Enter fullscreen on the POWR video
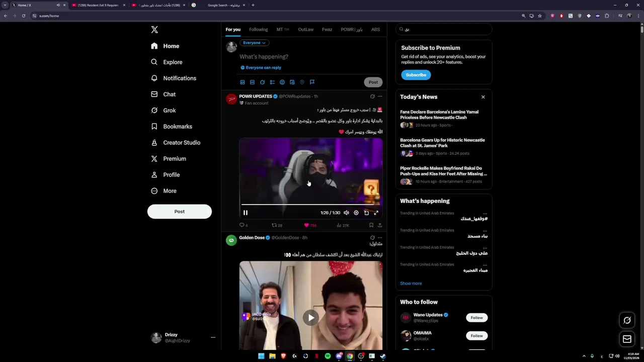 point(376,213)
